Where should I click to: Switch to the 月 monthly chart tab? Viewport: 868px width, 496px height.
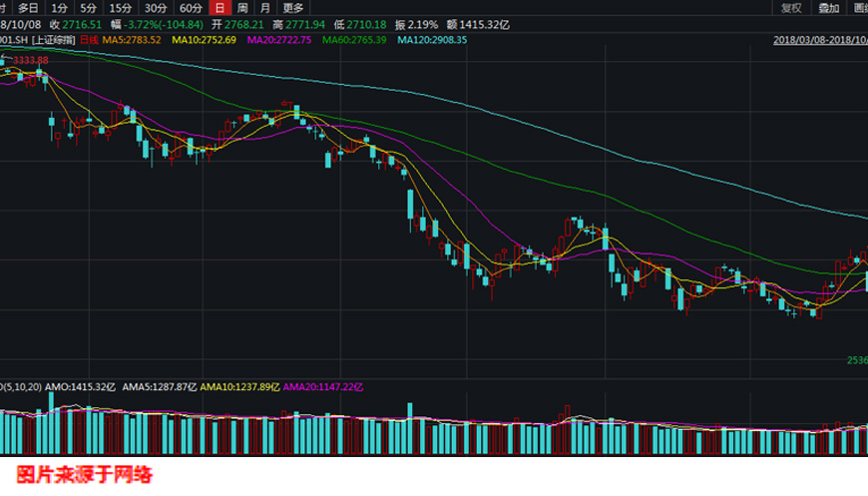[264, 8]
